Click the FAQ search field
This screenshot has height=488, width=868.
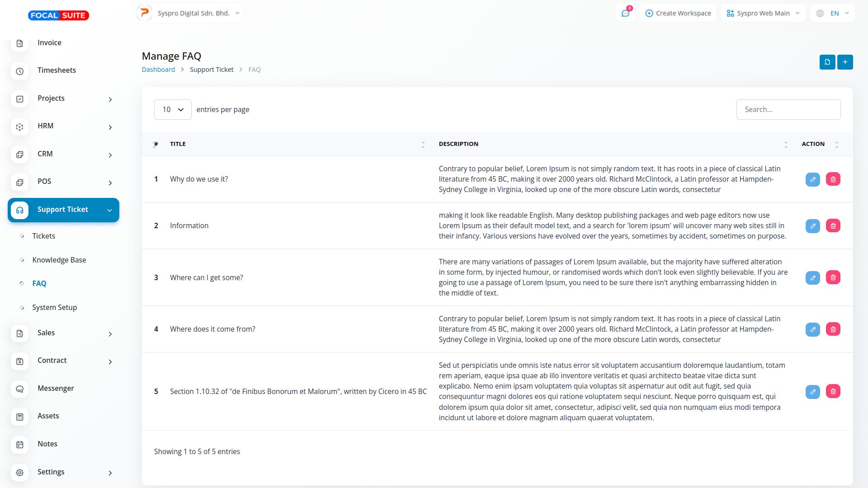coord(788,110)
